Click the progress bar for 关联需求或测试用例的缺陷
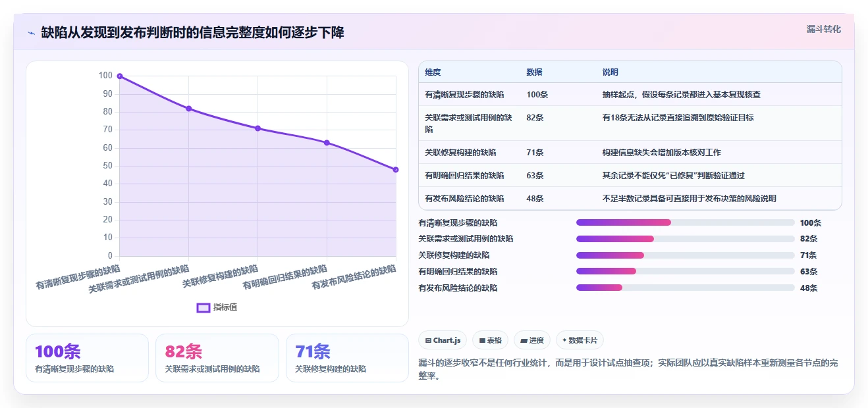 tap(686, 239)
